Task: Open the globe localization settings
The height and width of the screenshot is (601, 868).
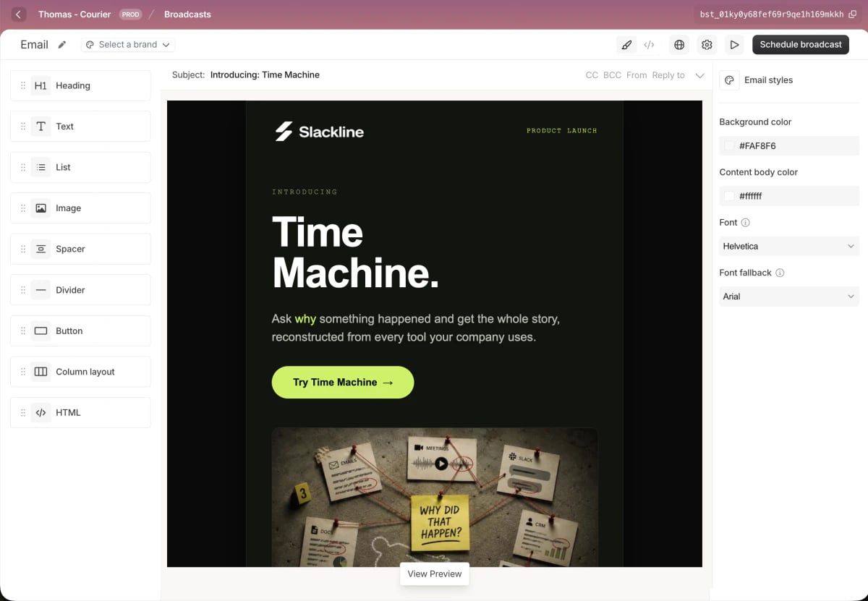Action: coord(679,45)
